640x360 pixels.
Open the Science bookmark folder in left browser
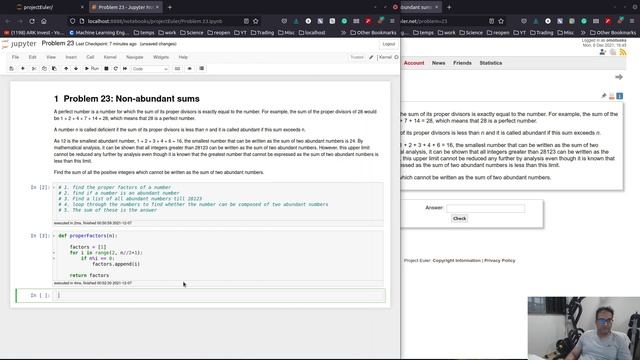(192, 32)
